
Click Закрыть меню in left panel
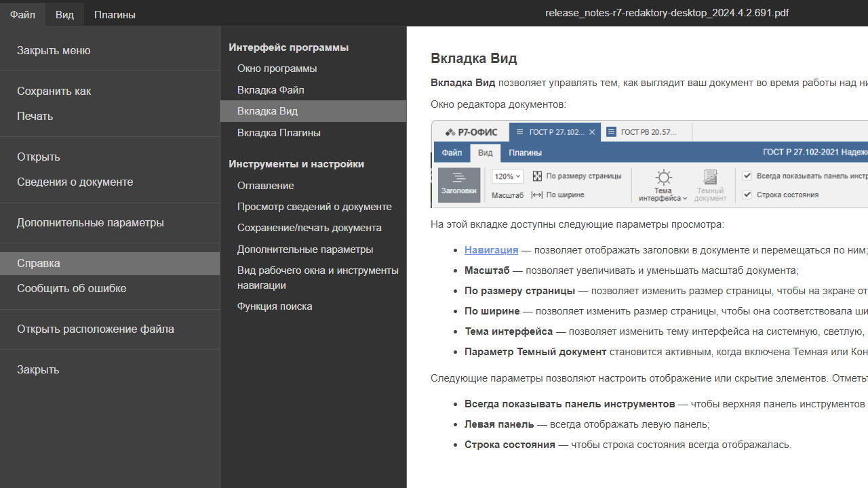[110, 50]
